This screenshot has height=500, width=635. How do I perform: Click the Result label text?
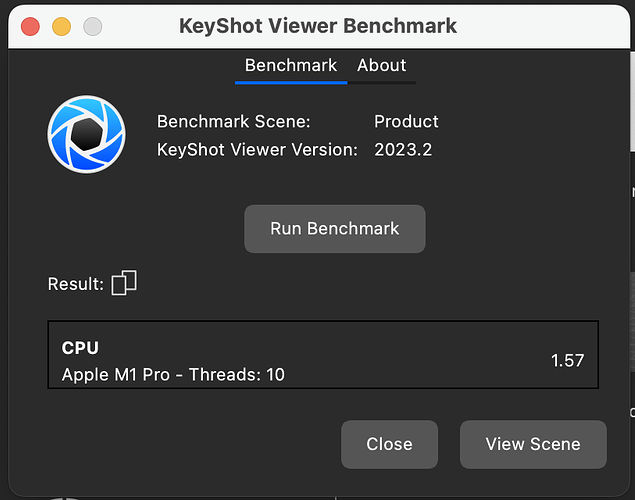pos(76,284)
